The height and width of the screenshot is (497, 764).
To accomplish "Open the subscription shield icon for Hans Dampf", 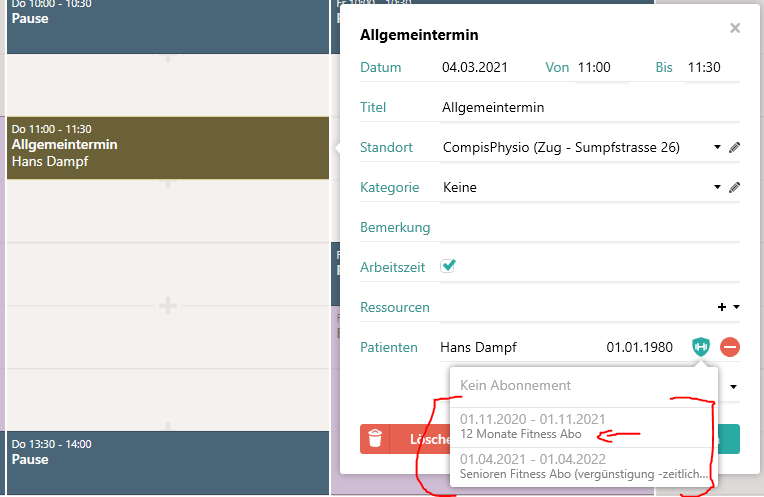I will [x=701, y=347].
